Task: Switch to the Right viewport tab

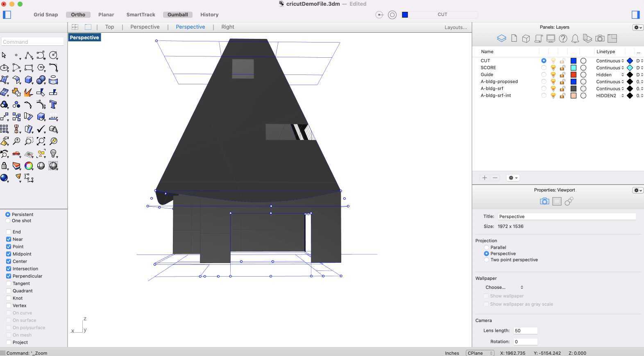Action: pyautogui.click(x=227, y=27)
